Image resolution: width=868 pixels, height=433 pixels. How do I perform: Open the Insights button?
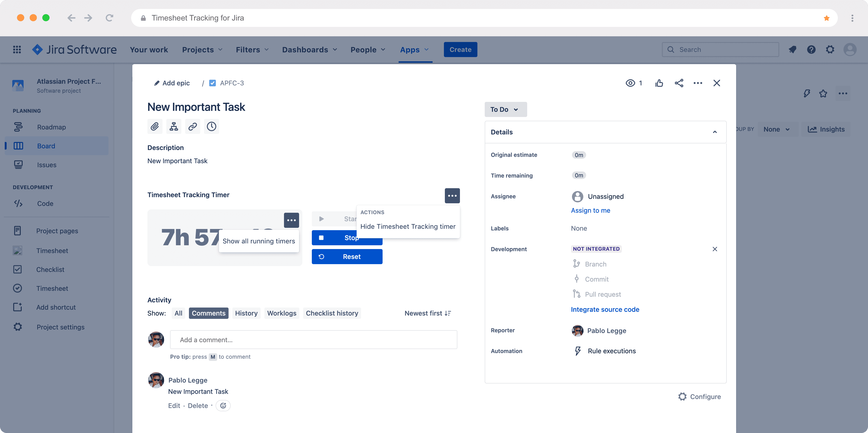[x=826, y=129]
